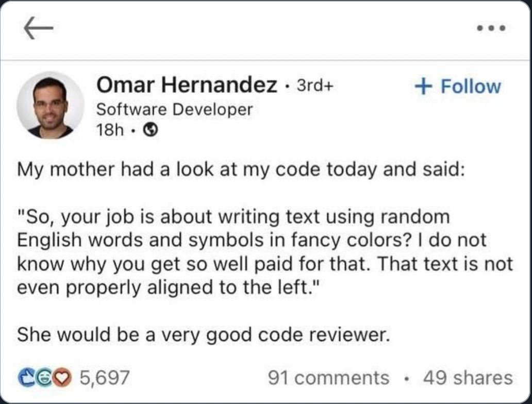Click the "My mother had a look" line
The width and height of the screenshot is (532, 404).
coord(241,170)
